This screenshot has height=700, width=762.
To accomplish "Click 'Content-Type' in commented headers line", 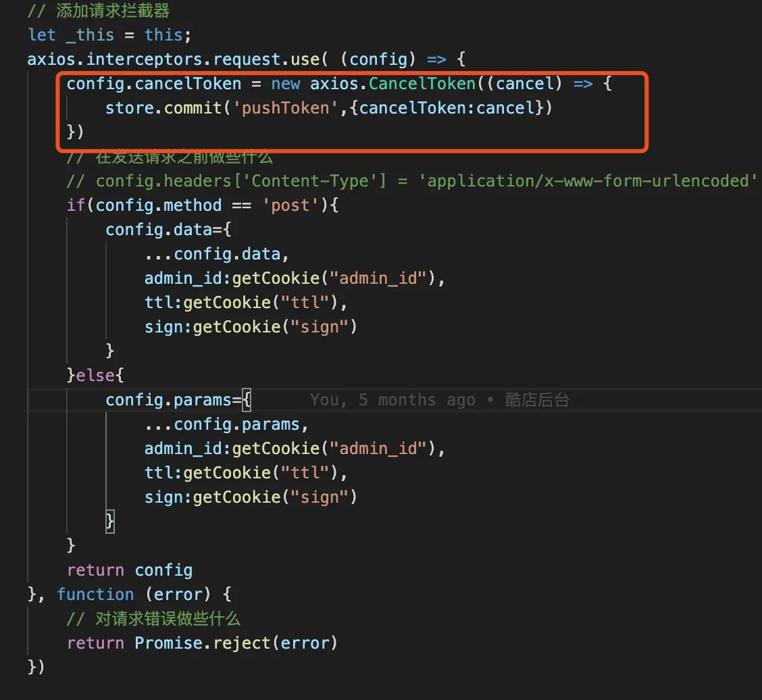I will tap(310, 181).
